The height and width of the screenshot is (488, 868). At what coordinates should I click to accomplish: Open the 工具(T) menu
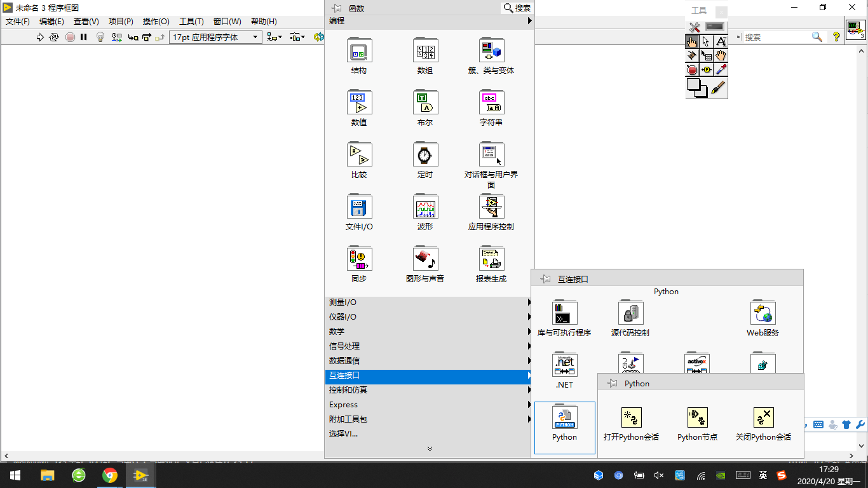click(191, 21)
